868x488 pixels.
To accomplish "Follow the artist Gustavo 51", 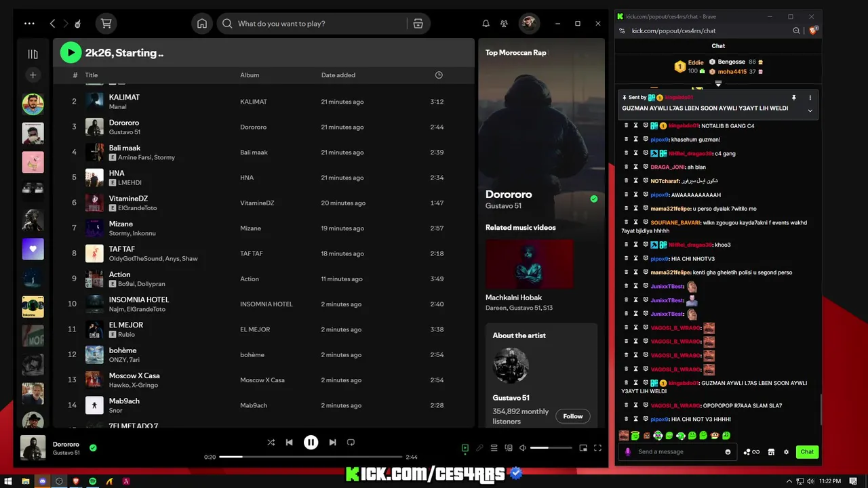I will click(572, 416).
